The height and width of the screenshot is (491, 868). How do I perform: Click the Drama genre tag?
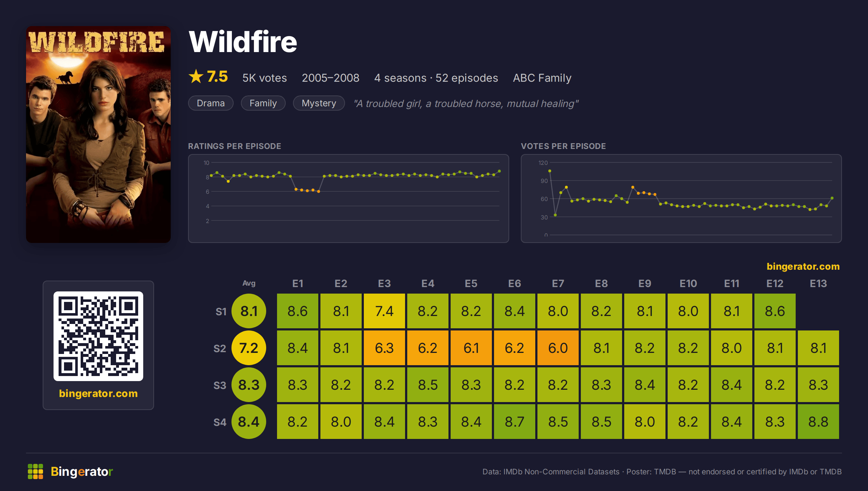pos(211,103)
